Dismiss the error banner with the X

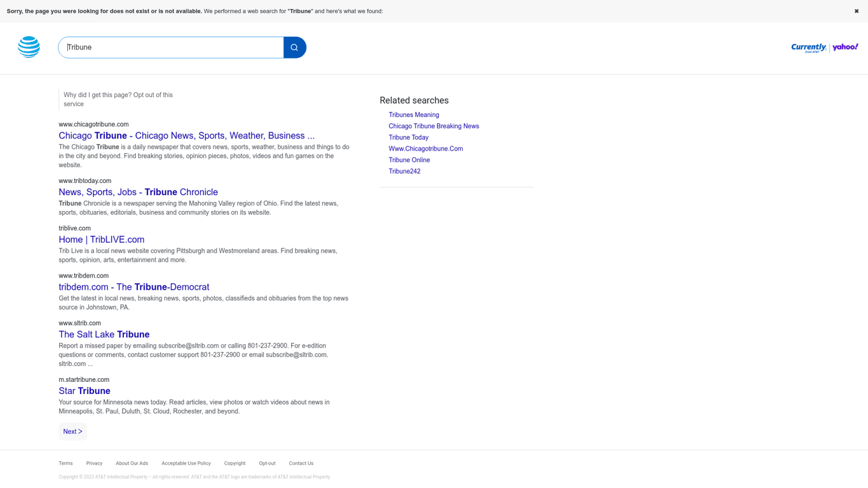[x=856, y=11]
